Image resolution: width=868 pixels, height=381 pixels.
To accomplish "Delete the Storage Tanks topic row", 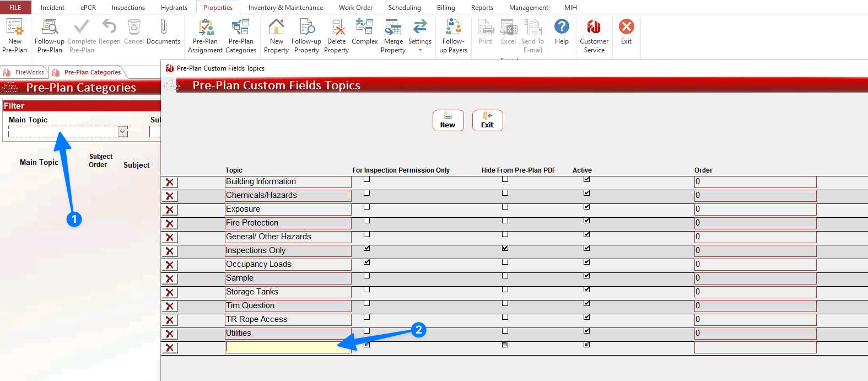I will [170, 293].
